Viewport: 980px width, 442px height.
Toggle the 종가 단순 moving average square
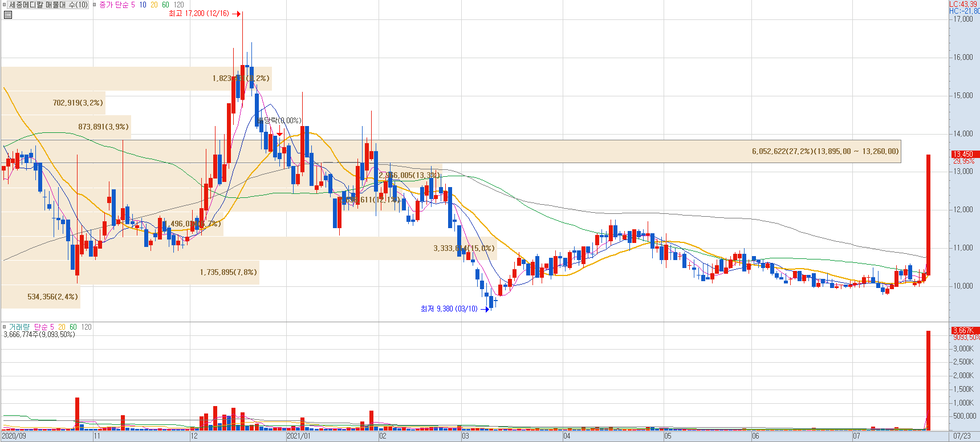(x=95, y=5)
